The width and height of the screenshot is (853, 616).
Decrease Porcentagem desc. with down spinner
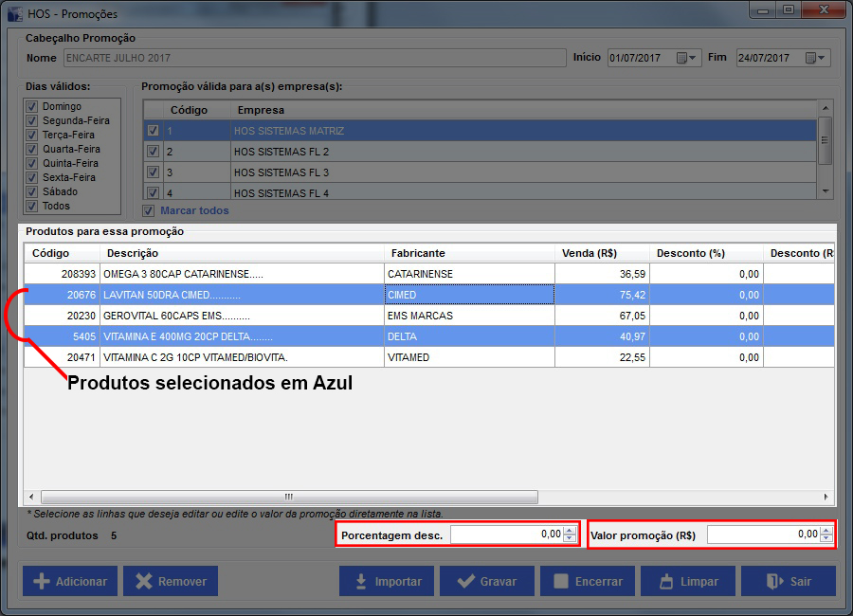click(x=570, y=538)
